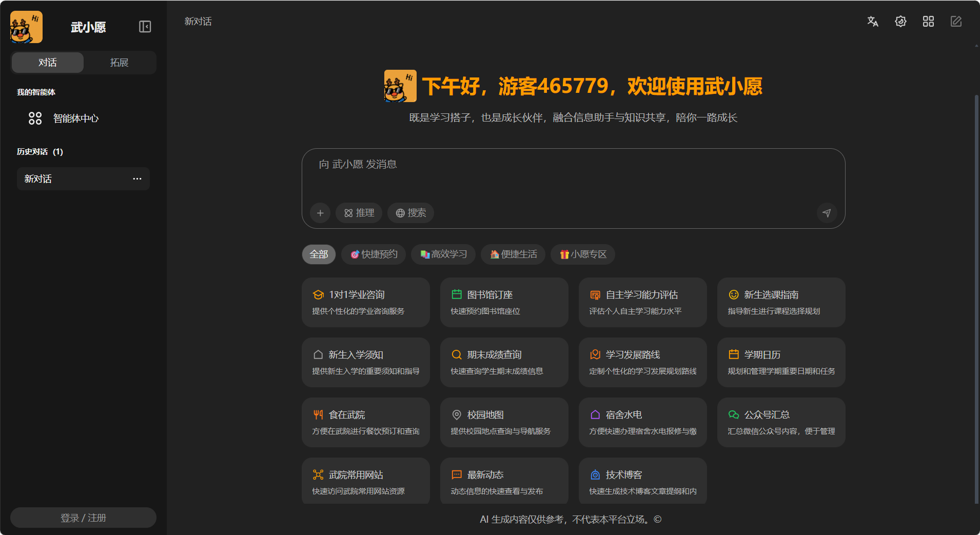Click the four-square apps grid icon
Viewport: 980px width, 535px height.
click(x=928, y=22)
